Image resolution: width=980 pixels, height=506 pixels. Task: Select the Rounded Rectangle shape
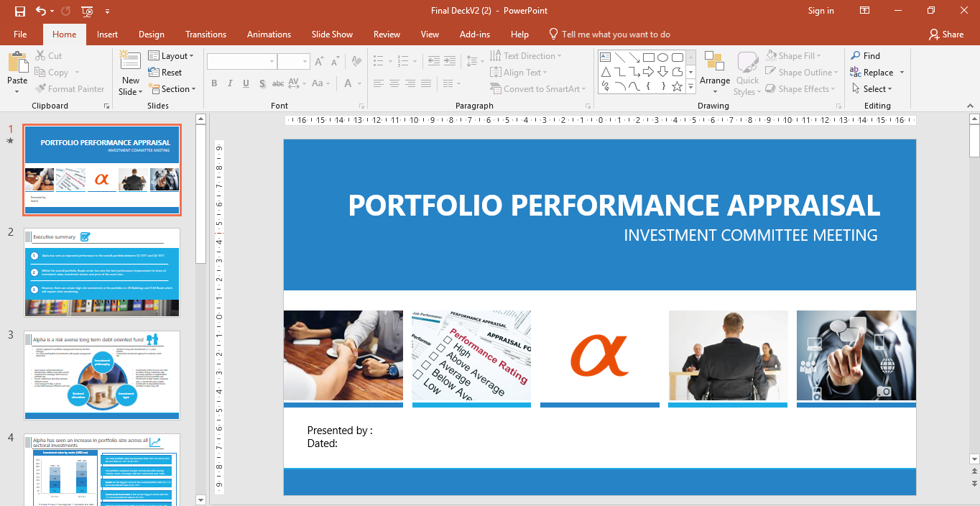pyautogui.click(x=678, y=57)
